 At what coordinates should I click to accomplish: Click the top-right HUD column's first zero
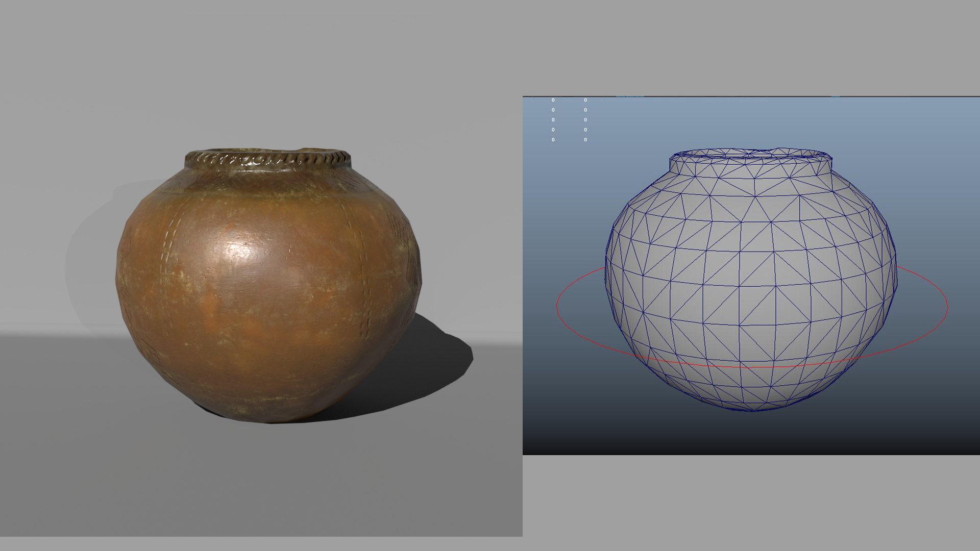(x=585, y=100)
